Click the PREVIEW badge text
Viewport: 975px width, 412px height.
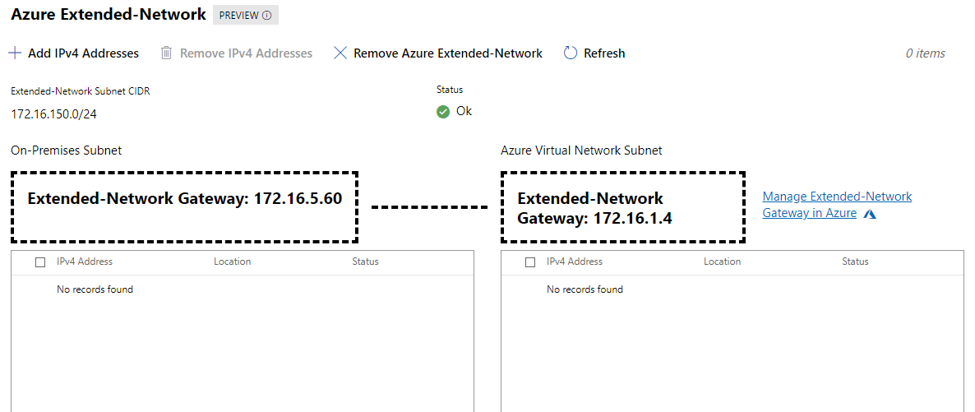(x=239, y=16)
